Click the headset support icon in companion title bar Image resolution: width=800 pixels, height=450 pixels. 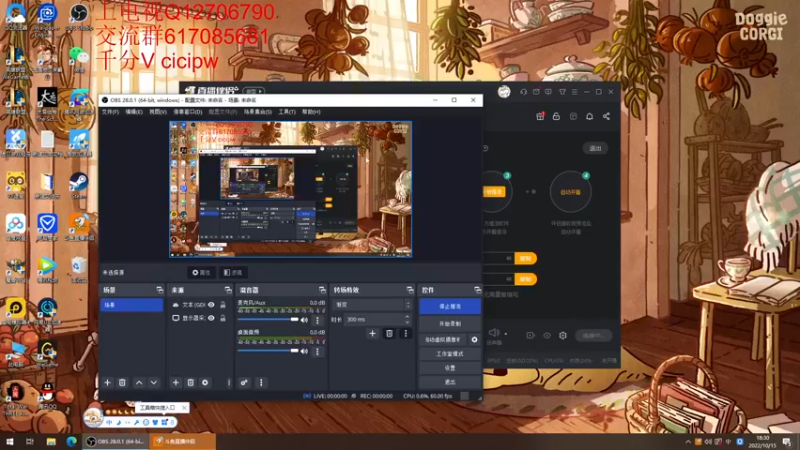pos(523,92)
